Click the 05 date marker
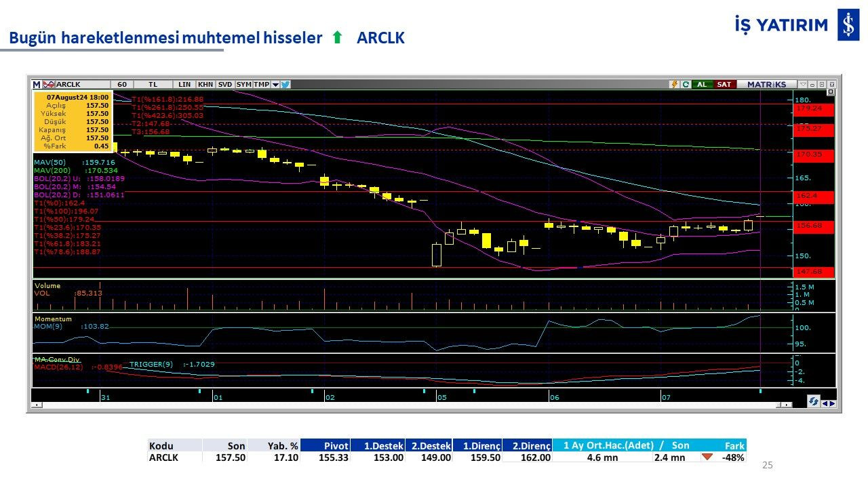Screen dimensions: 868x488 (442, 397)
